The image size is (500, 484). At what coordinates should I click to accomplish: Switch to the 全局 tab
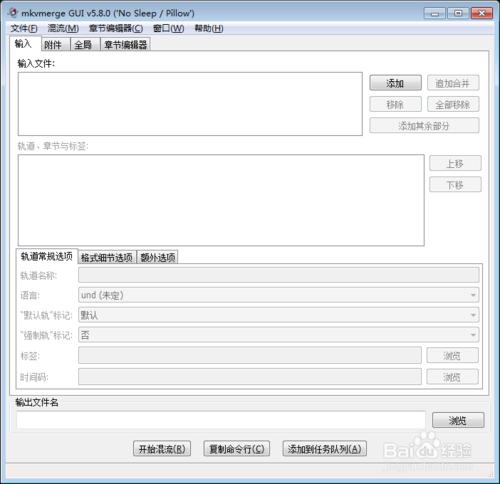click(x=85, y=45)
